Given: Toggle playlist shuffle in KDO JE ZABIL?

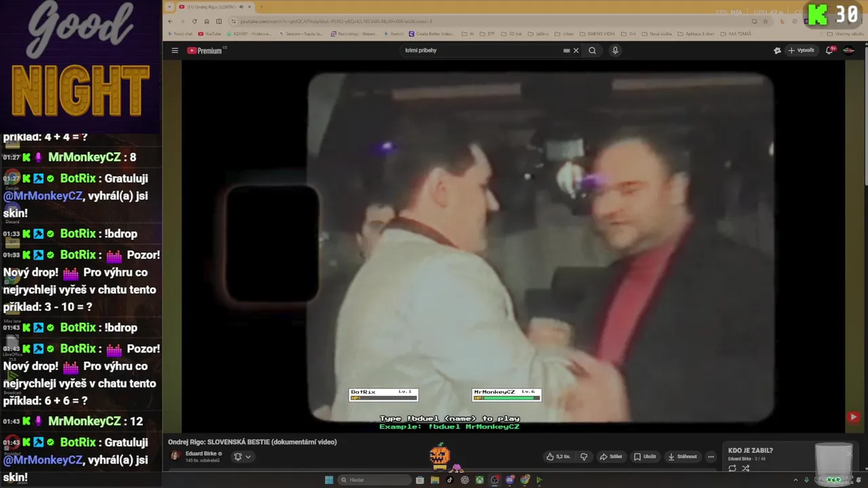Looking at the screenshot, I should (x=745, y=468).
